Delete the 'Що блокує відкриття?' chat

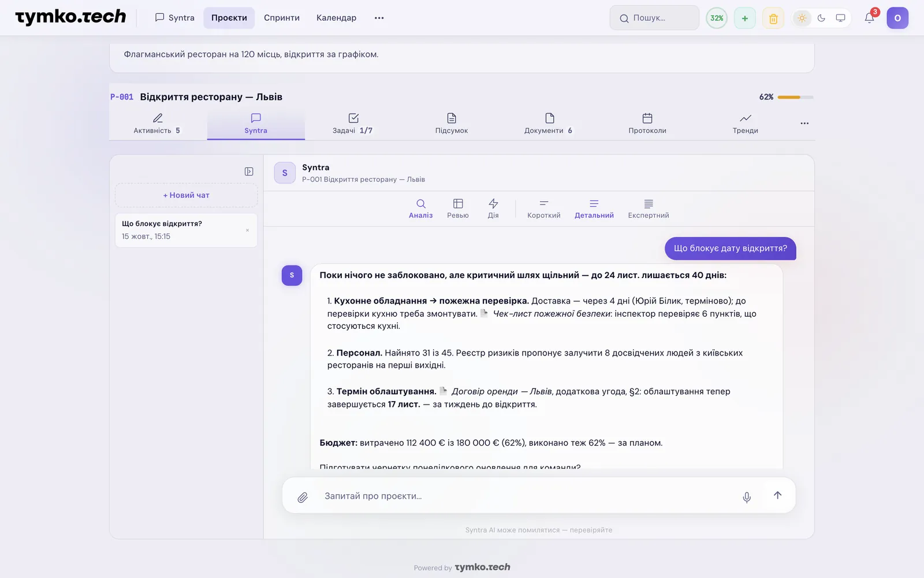(x=247, y=230)
